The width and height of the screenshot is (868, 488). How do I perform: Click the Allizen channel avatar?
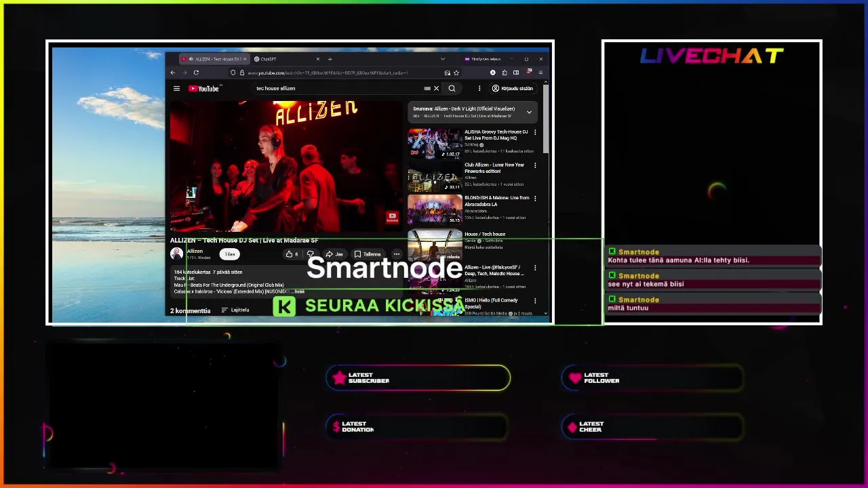[176, 253]
